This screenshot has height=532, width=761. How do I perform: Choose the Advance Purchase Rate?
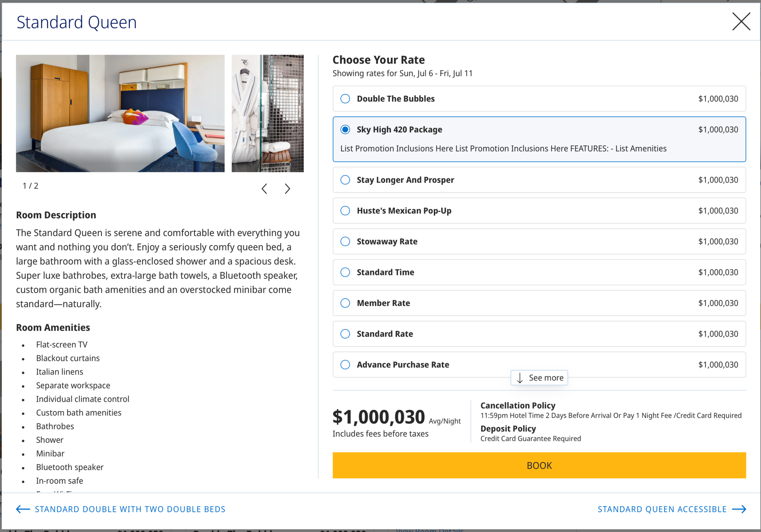click(345, 365)
